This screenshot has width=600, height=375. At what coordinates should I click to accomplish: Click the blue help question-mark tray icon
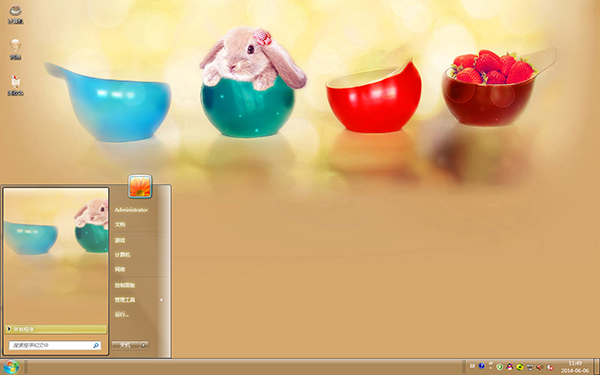tap(482, 366)
